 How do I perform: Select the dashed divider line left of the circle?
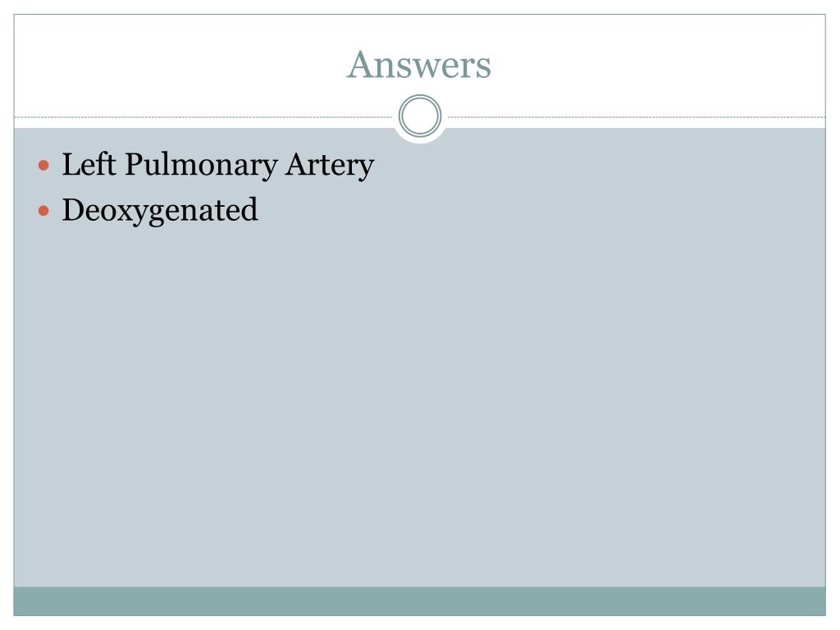(203, 116)
